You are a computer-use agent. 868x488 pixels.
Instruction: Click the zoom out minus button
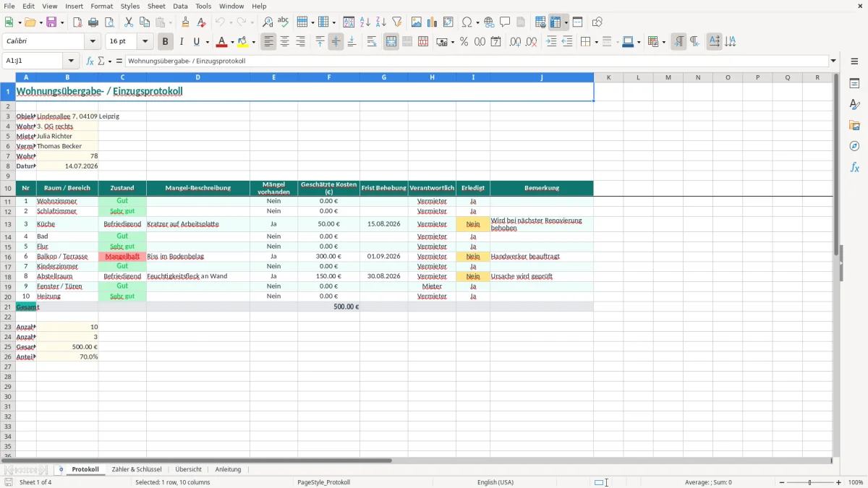780,482
